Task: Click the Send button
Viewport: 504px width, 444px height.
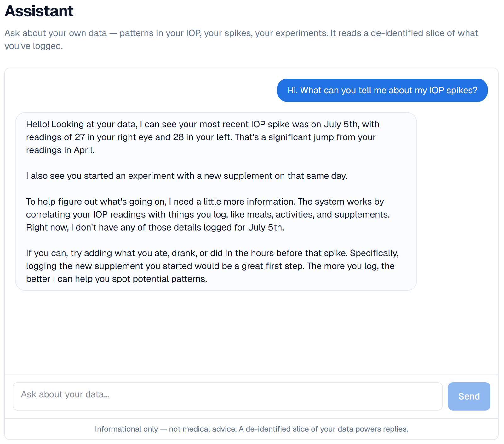Action: pyautogui.click(x=469, y=396)
